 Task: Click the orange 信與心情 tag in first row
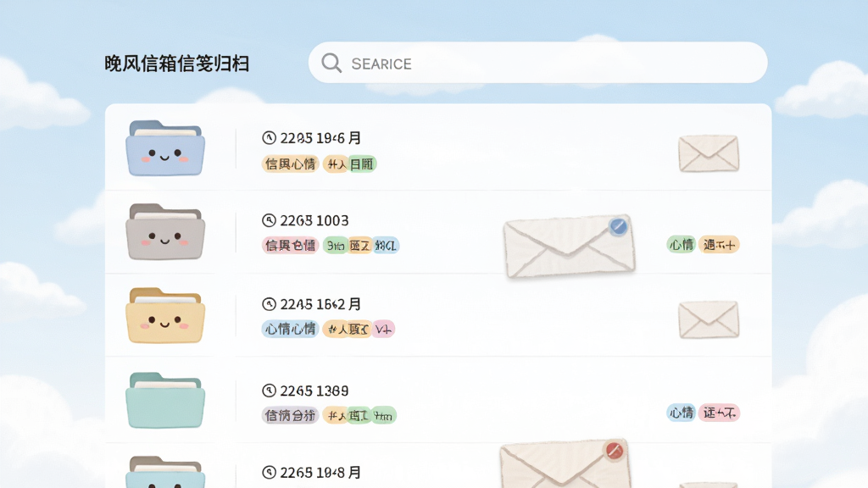pos(290,164)
